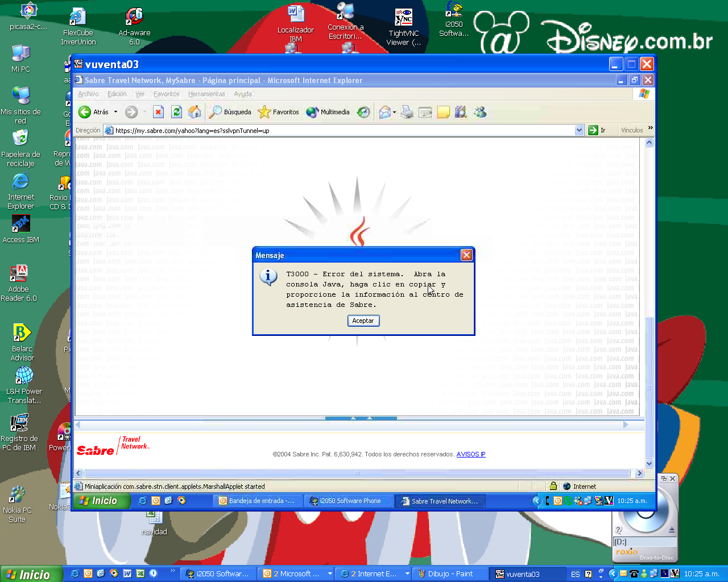Expand the Atrás history dropdown arrow
The width and height of the screenshot is (728, 582).
pyautogui.click(x=115, y=112)
